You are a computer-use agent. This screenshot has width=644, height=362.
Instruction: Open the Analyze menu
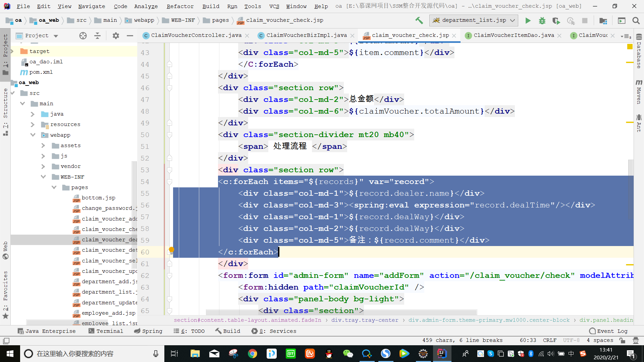pyautogui.click(x=146, y=6)
